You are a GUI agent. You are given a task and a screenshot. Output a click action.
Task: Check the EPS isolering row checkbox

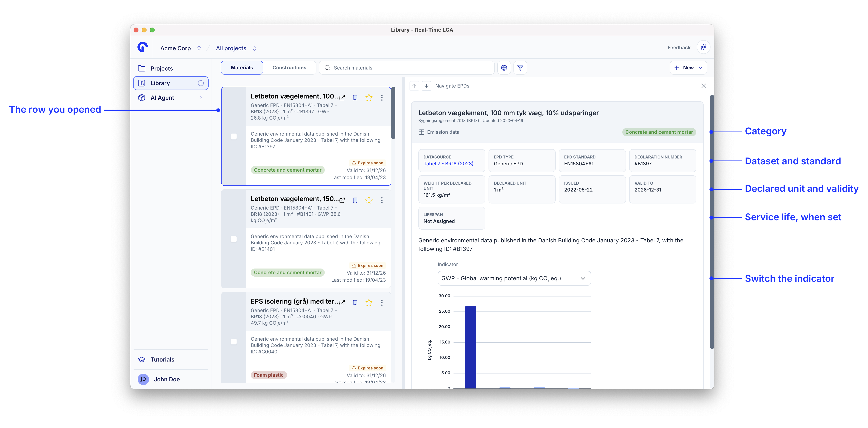click(x=234, y=341)
